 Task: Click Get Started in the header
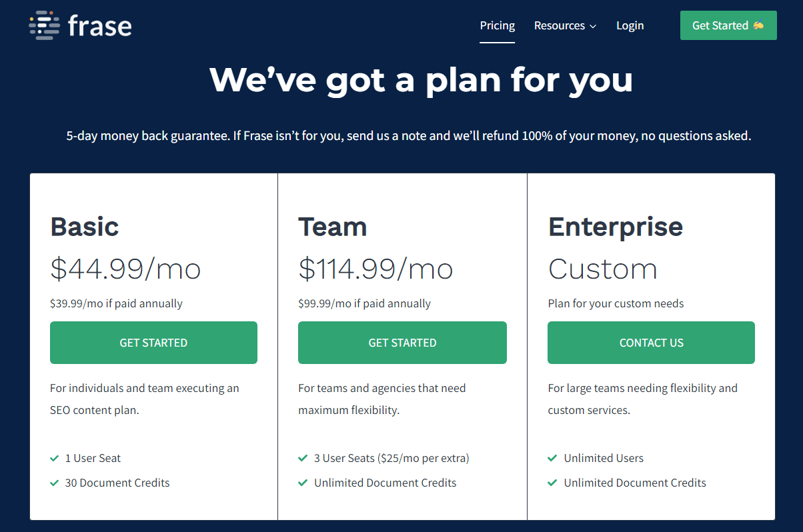(x=728, y=25)
